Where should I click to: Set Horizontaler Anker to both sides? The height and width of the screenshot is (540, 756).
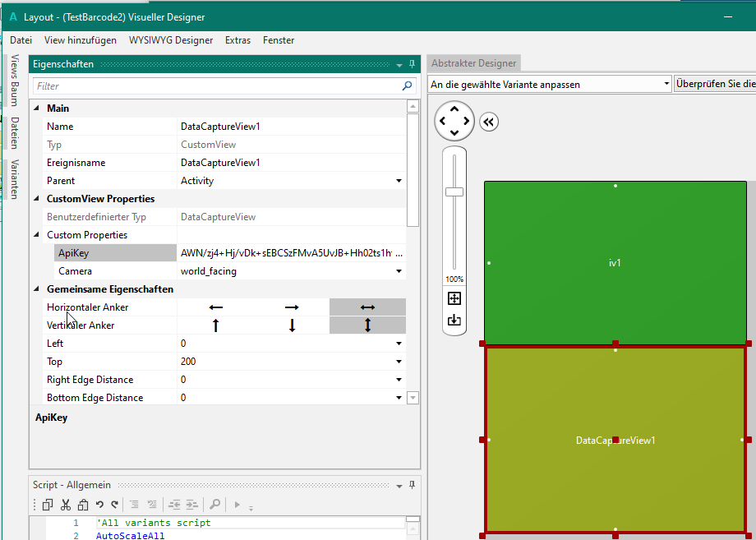tap(367, 307)
